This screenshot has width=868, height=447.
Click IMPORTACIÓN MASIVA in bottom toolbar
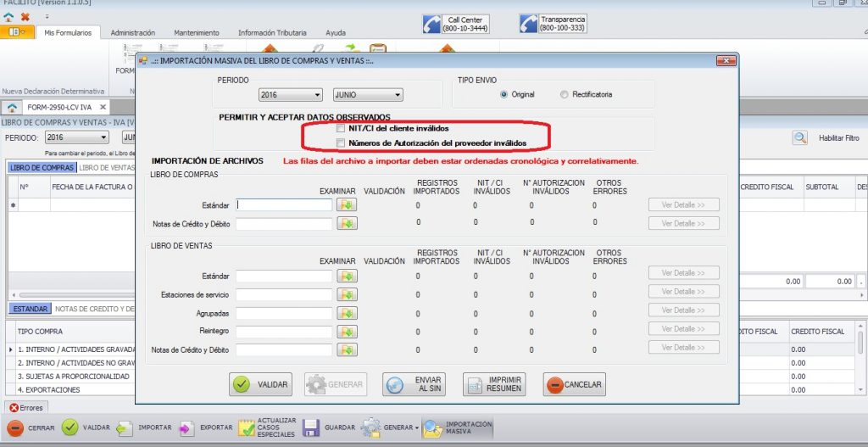(x=457, y=428)
